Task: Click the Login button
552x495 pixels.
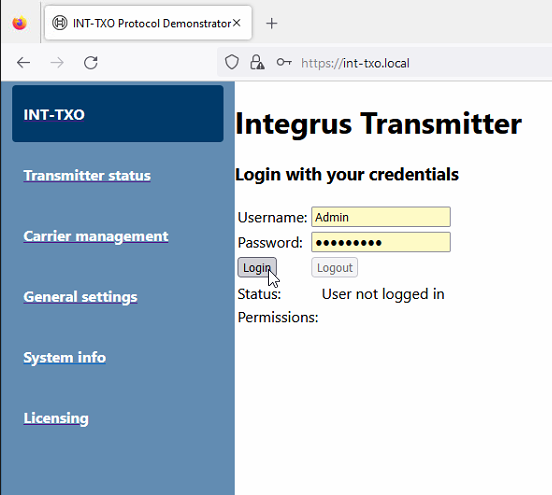Action: point(257,268)
